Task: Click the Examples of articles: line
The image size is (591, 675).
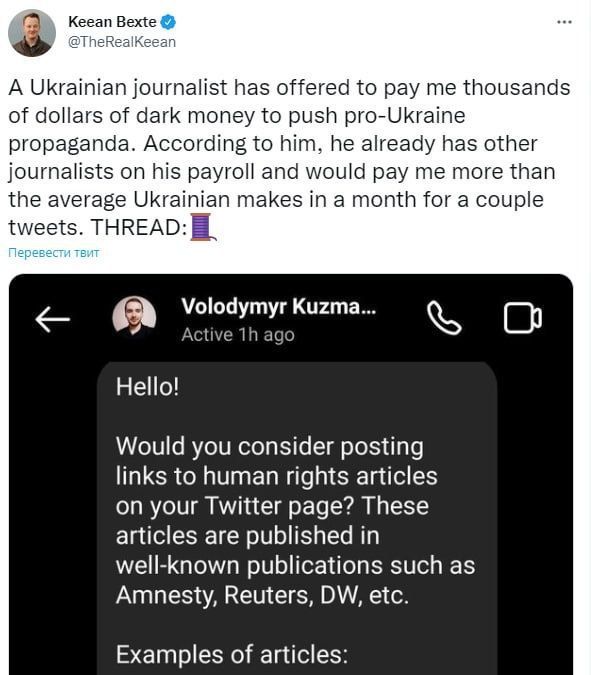Action: point(232,654)
